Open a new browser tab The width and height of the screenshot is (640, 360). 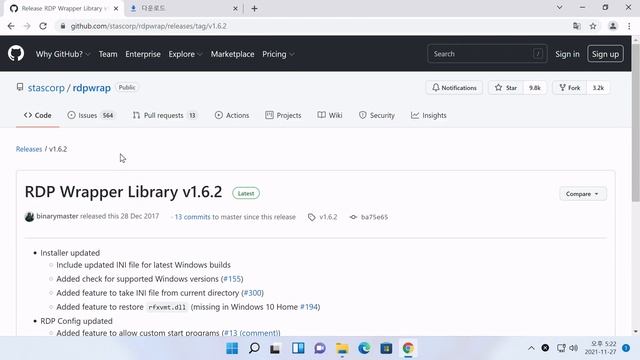pos(254,8)
